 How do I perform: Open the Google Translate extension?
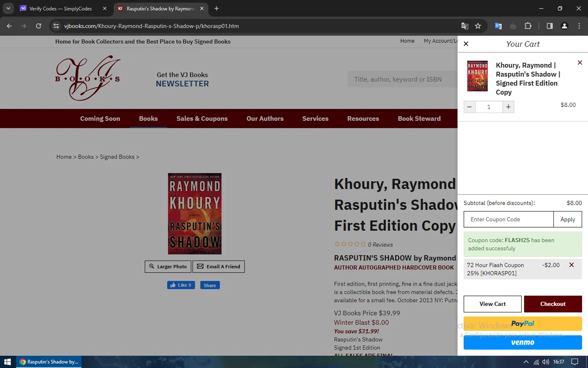click(x=498, y=26)
